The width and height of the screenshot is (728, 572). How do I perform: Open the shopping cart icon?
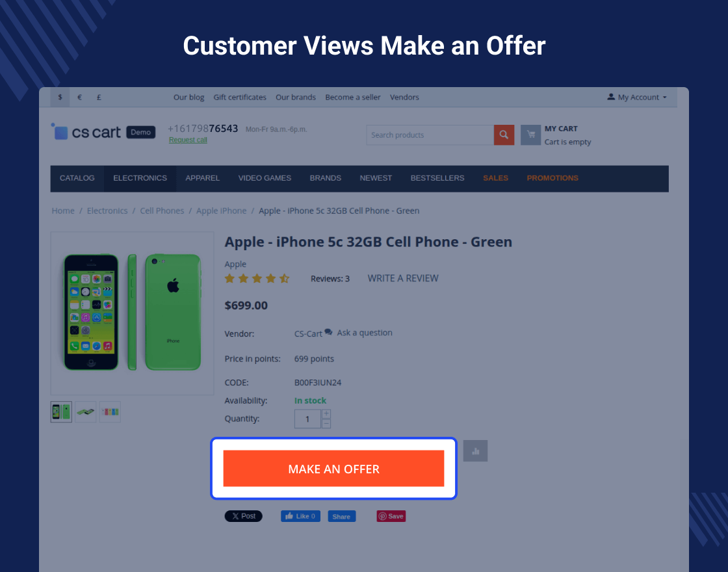[530, 135]
